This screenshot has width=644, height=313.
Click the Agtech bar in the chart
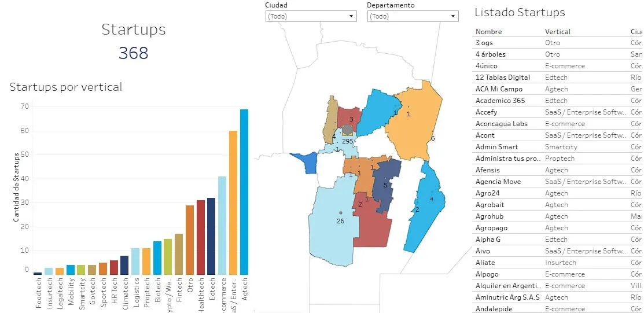pyautogui.click(x=244, y=192)
